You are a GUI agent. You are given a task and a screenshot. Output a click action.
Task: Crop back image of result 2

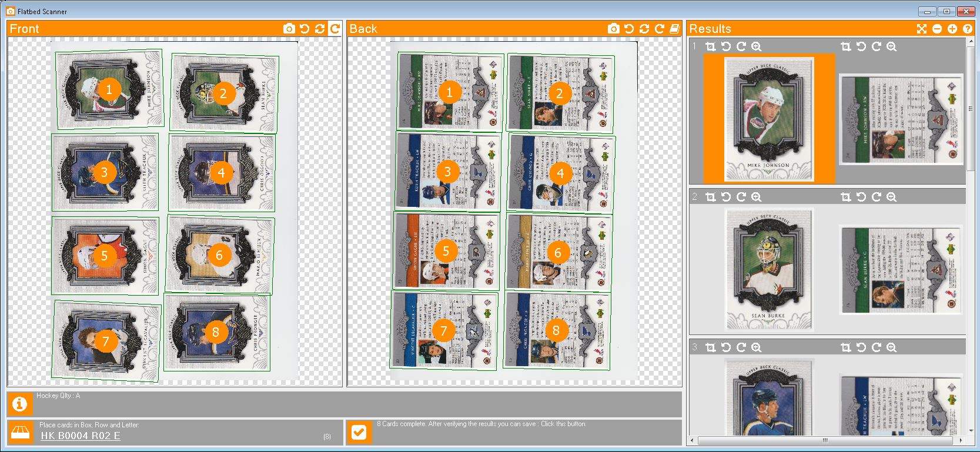846,197
